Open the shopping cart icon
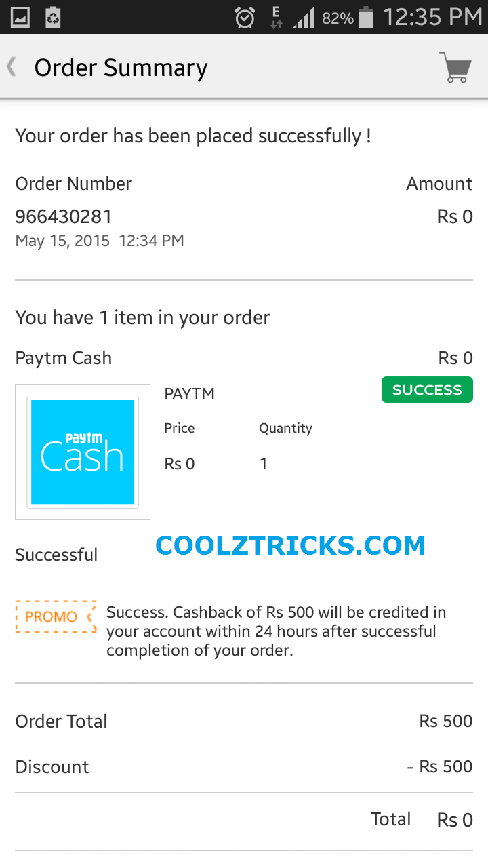The width and height of the screenshot is (488, 868). [x=455, y=67]
